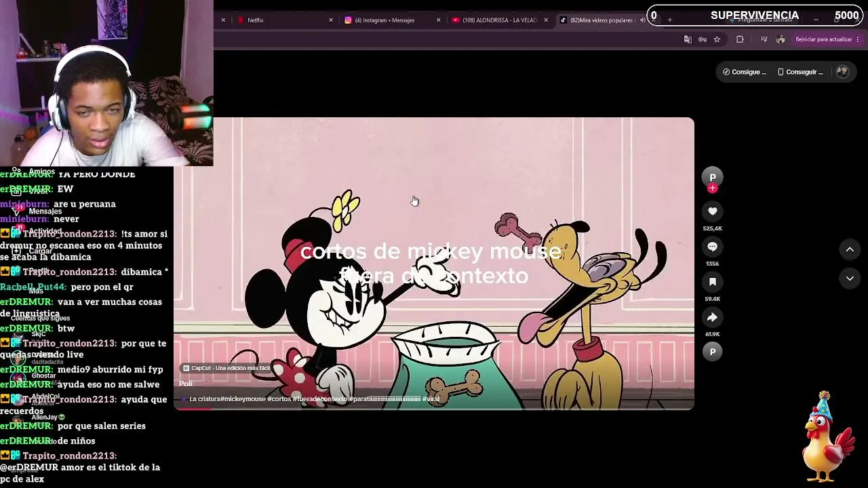Viewport: 868px width, 488px height.
Task: Click the streamer webcam overlay
Action: [x=106, y=83]
